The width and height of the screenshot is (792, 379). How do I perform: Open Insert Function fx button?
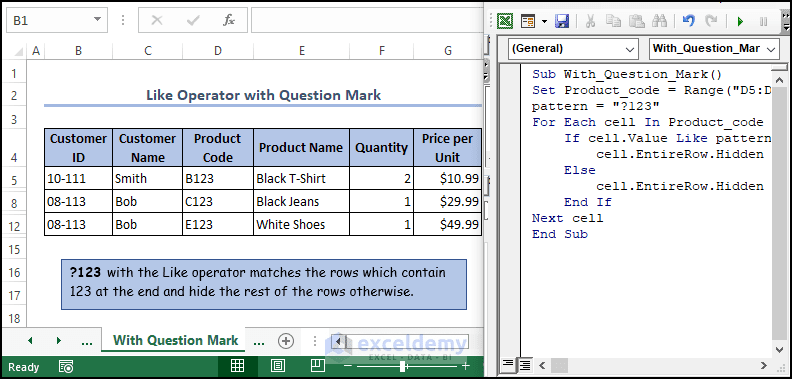pyautogui.click(x=229, y=20)
